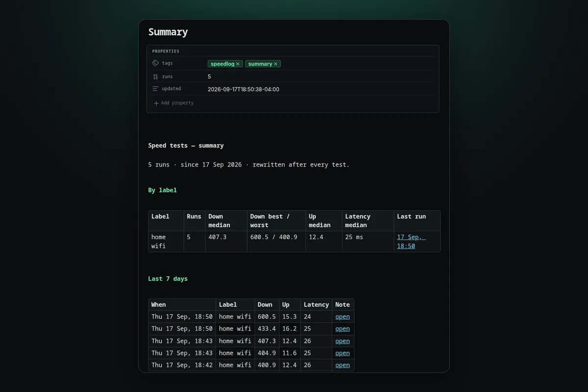588x392 pixels.
Task: Click the 'runs' property name
Action: (x=167, y=76)
